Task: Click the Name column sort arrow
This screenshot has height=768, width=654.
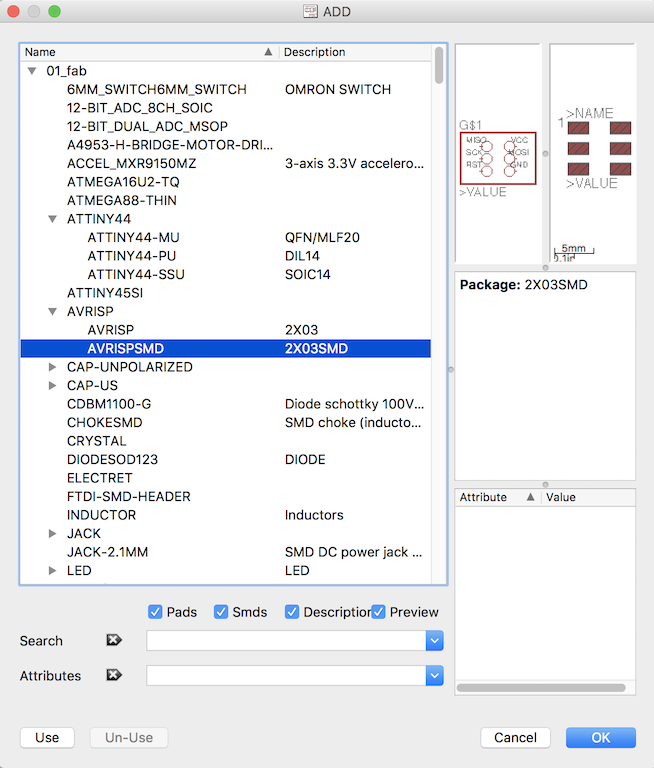Action: click(x=268, y=52)
